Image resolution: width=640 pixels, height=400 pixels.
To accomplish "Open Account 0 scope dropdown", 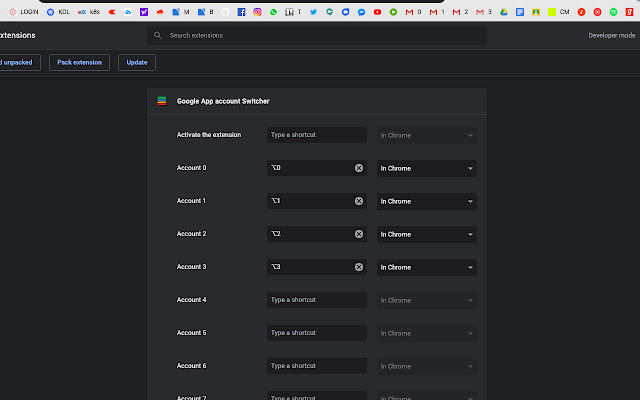I will pyautogui.click(x=427, y=168).
